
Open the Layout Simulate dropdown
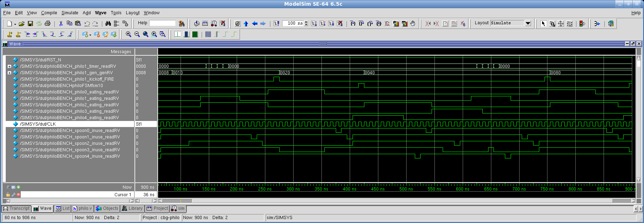coord(528,23)
